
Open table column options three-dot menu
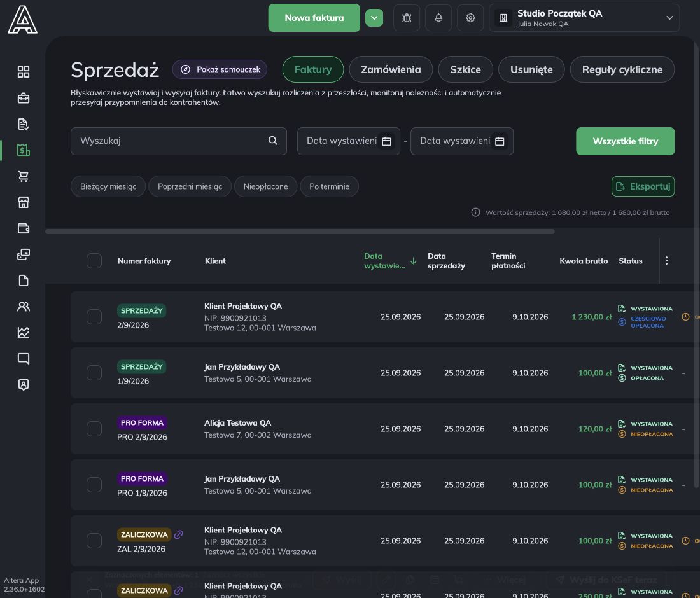pos(666,261)
